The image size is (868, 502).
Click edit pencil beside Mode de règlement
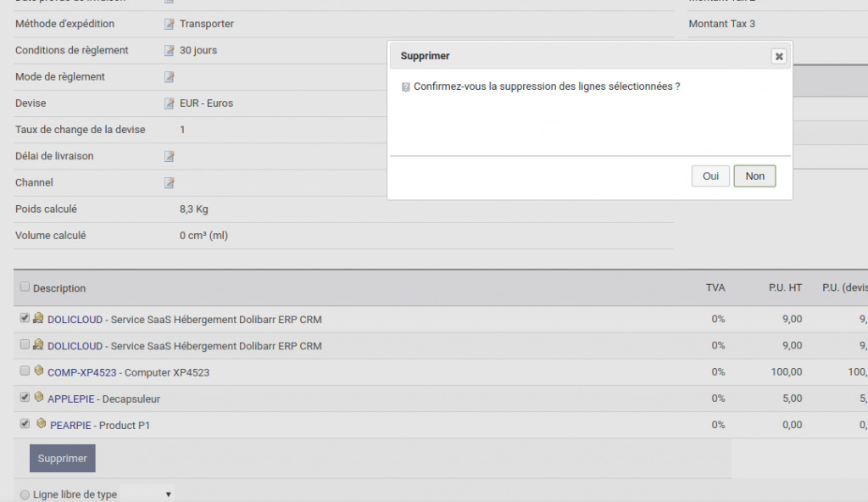(x=169, y=77)
